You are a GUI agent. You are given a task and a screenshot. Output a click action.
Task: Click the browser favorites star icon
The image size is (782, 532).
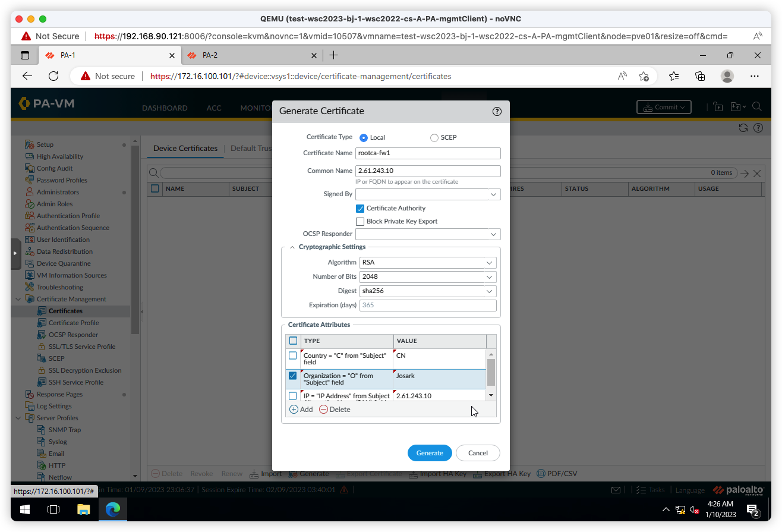pos(644,76)
